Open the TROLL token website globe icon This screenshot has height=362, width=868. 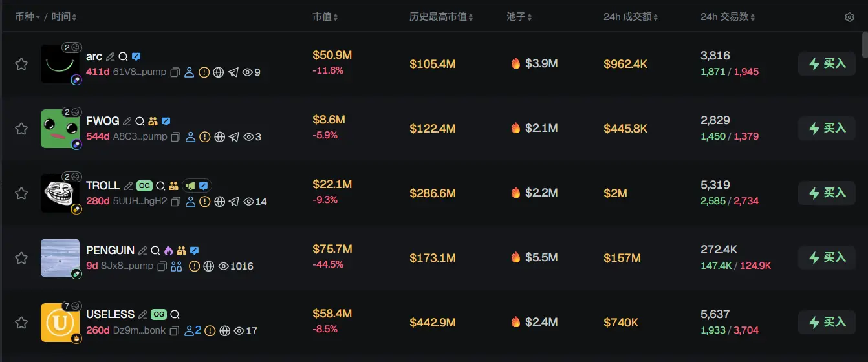click(x=219, y=202)
